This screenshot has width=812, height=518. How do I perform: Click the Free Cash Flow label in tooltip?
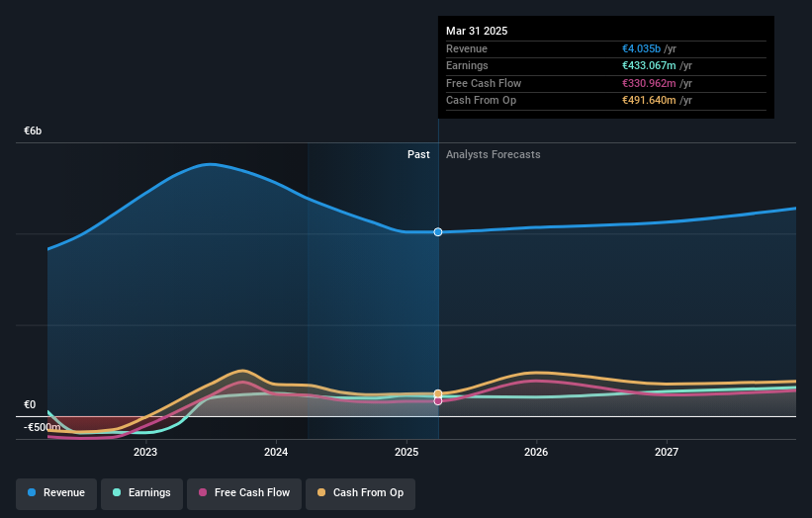click(x=484, y=83)
